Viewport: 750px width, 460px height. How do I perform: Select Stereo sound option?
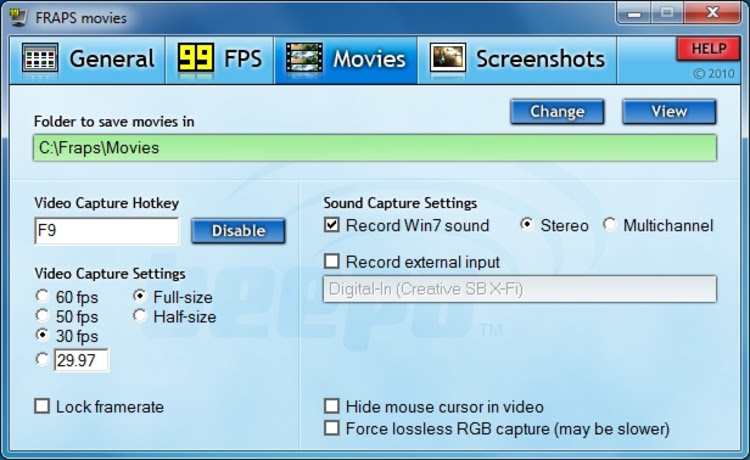pos(527,224)
